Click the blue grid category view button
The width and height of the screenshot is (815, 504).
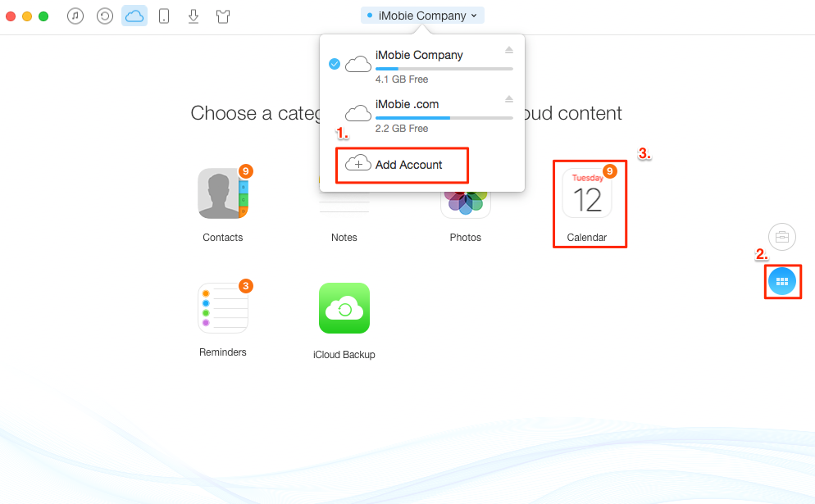pyautogui.click(x=782, y=281)
